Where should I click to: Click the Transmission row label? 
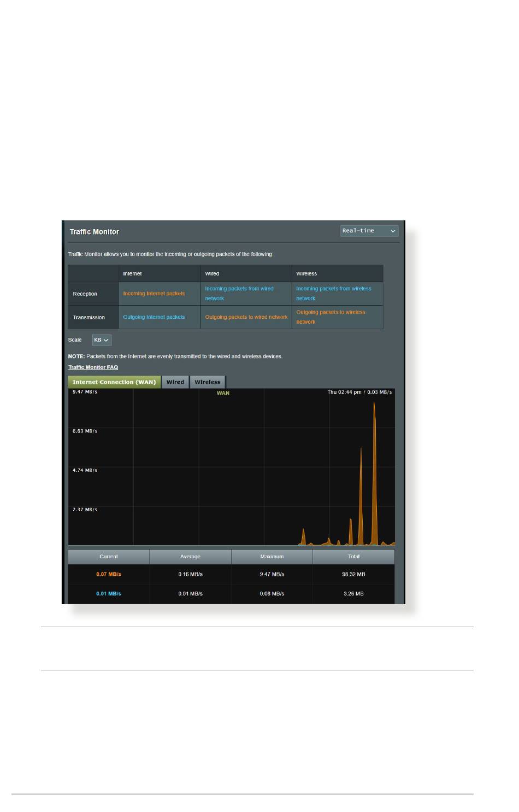coord(93,317)
